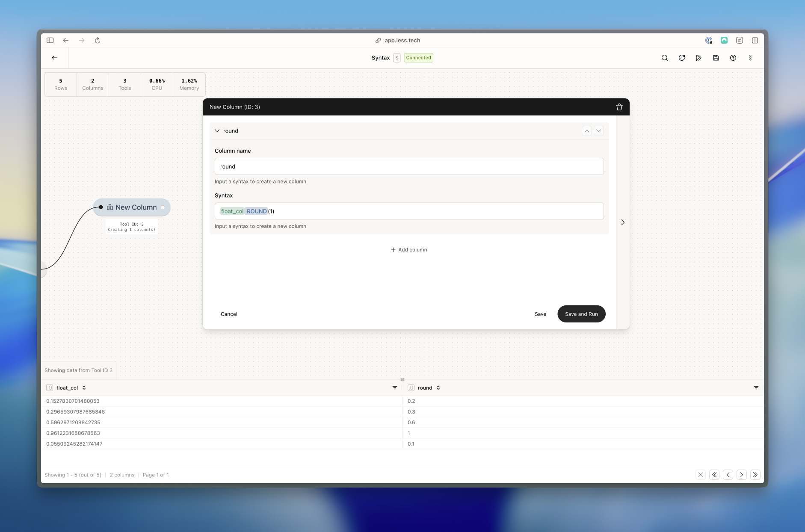Image resolution: width=805 pixels, height=532 pixels.
Task: Toggle the browser sidebar icon
Action: click(50, 40)
